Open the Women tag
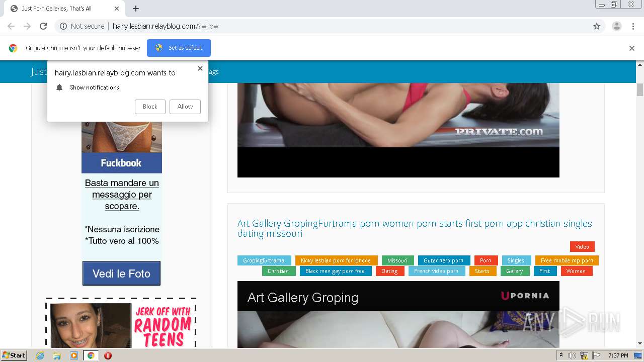The width and height of the screenshot is (644, 362). pos(576,271)
